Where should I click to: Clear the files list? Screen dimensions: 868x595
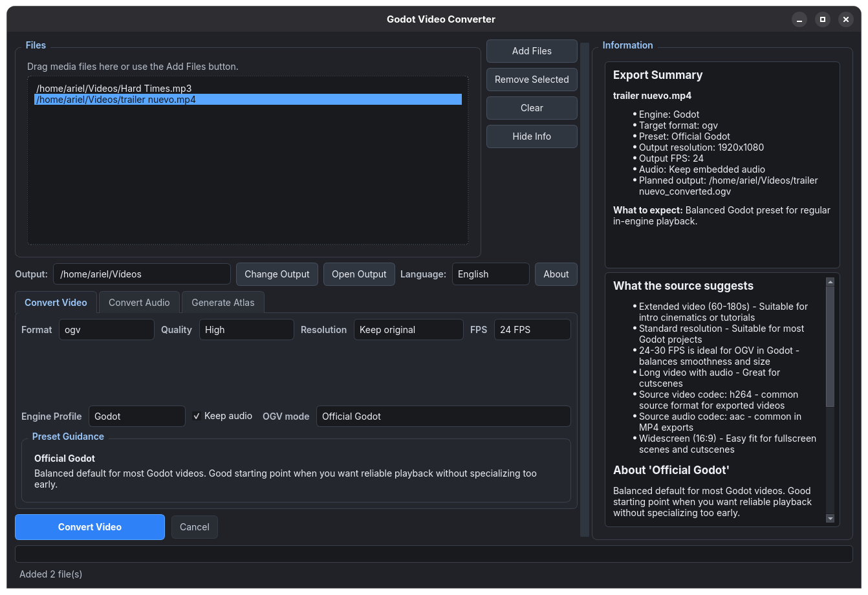tap(532, 108)
